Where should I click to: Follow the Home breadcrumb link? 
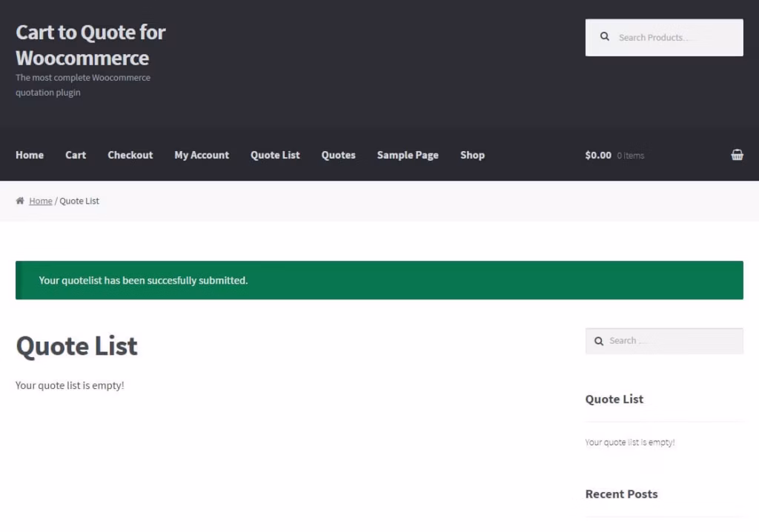tap(41, 201)
